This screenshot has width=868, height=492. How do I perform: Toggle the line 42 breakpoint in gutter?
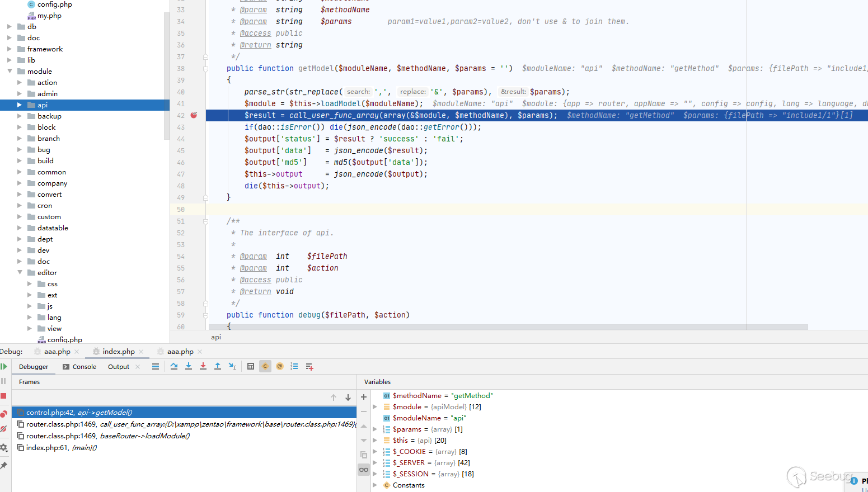pos(194,115)
